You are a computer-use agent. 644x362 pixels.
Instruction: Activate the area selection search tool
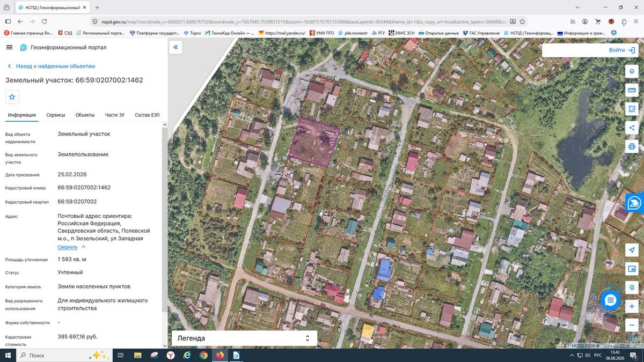tap(632, 109)
